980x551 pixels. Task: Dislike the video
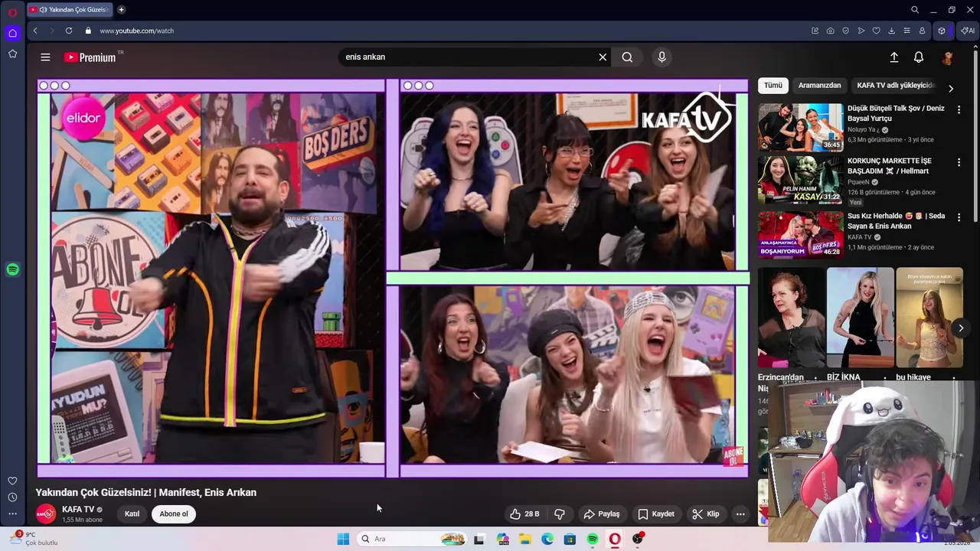560,514
